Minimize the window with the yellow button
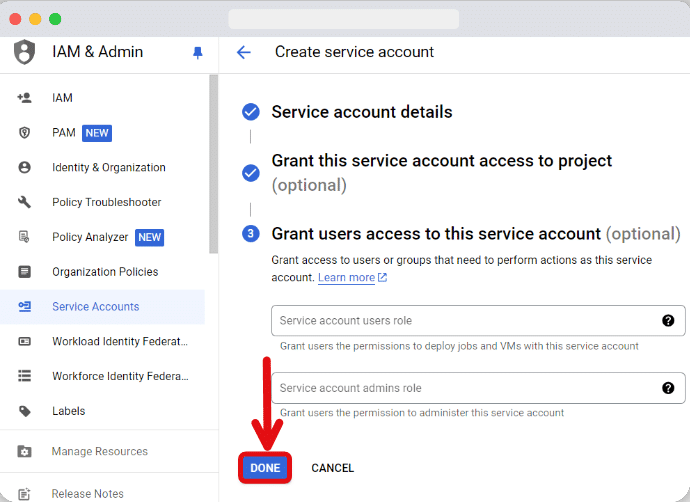Image resolution: width=690 pixels, height=502 pixels. click(x=35, y=19)
